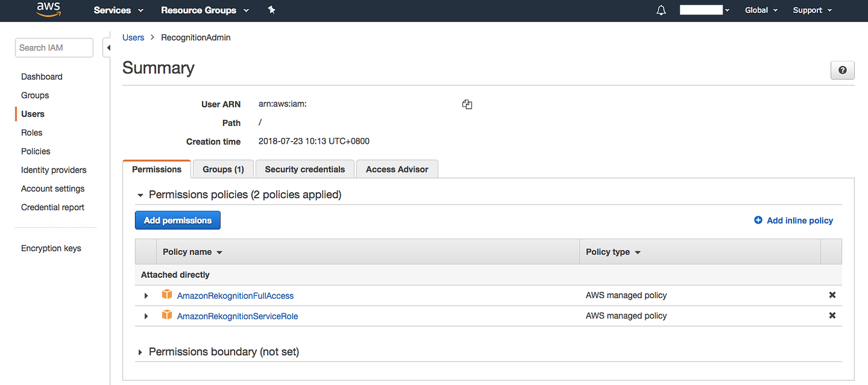Open the Services dropdown menu
Viewport: 868px width, 385px height.
tap(118, 10)
